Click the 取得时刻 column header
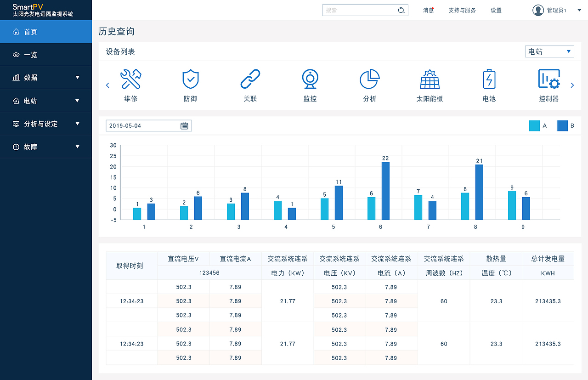This screenshot has width=588, height=380. click(x=132, y=266)
